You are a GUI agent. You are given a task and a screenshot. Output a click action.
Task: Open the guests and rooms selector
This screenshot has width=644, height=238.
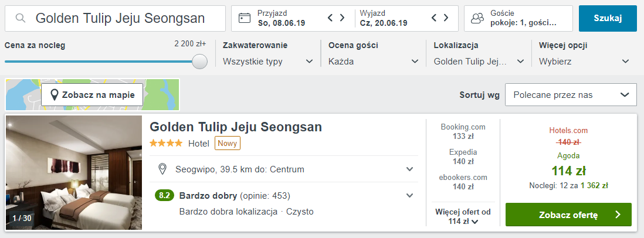tap(518, 18)
